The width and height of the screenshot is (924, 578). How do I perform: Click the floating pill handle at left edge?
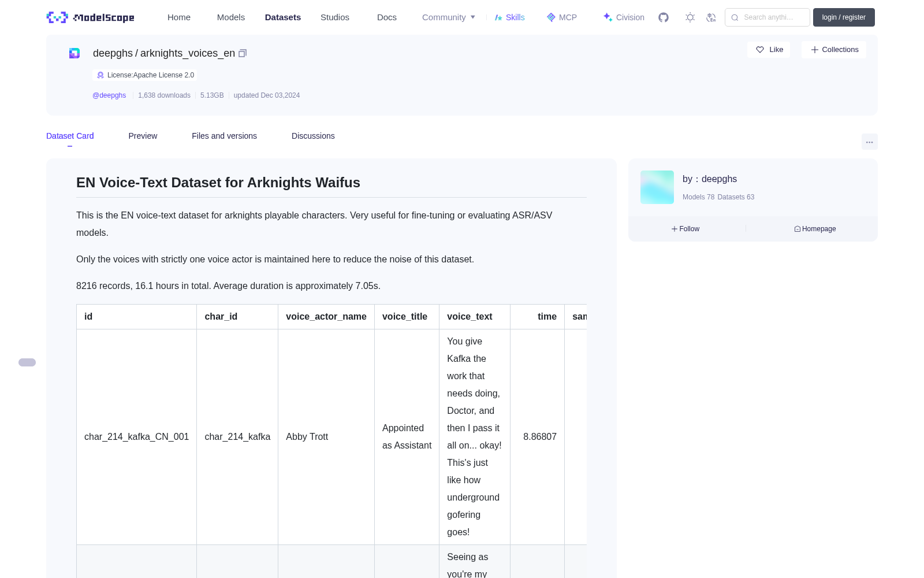pyautogui.click(x=27, y=362)
